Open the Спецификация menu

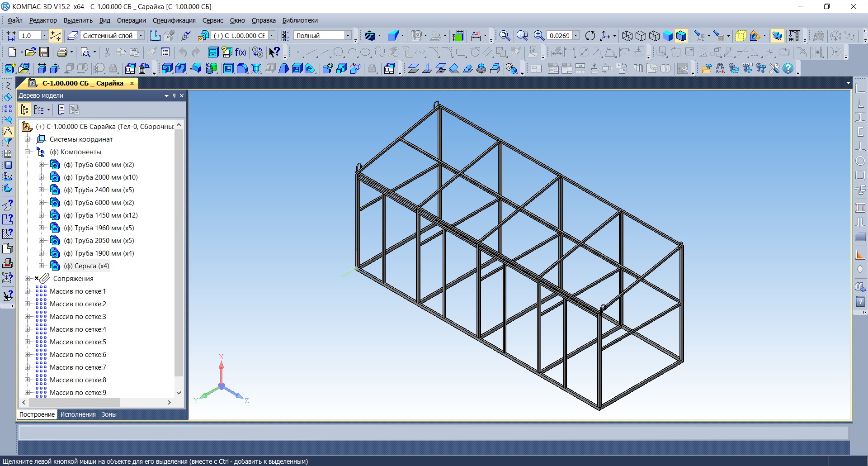coord(174,20)
